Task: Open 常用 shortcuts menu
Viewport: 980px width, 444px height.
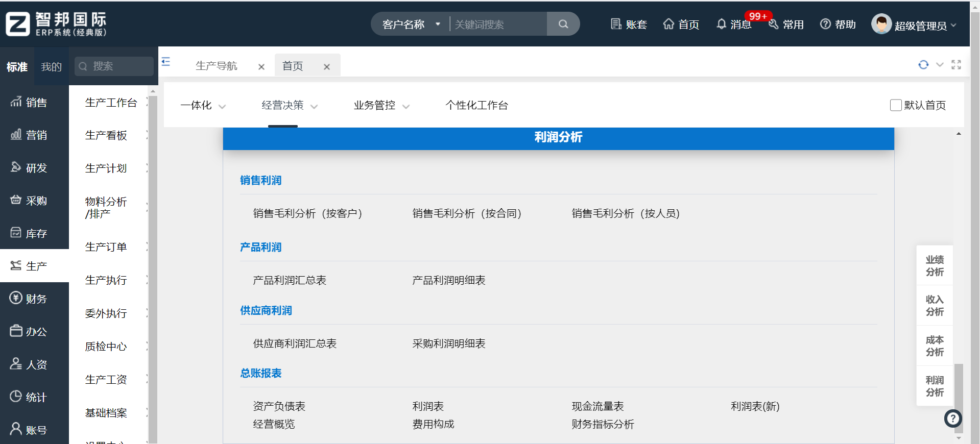Action: pos(786,24)
